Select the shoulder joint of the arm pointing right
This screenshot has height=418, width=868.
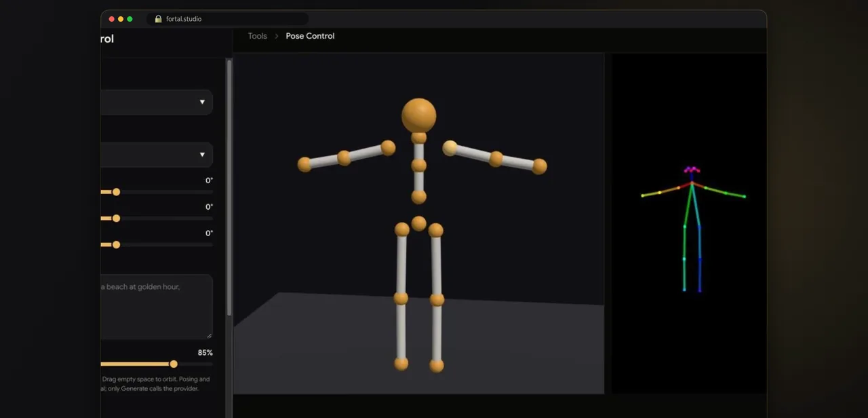coord(450,148)
